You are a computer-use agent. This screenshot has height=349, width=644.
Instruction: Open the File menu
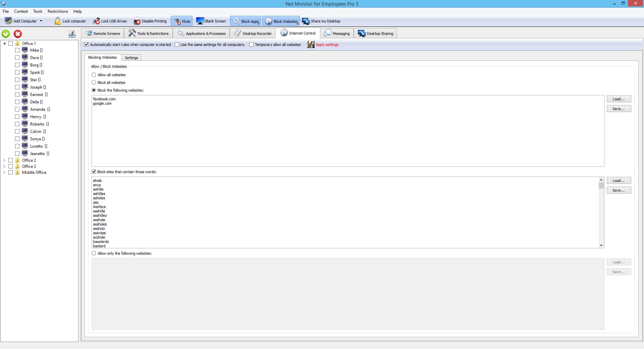point(6,11)
